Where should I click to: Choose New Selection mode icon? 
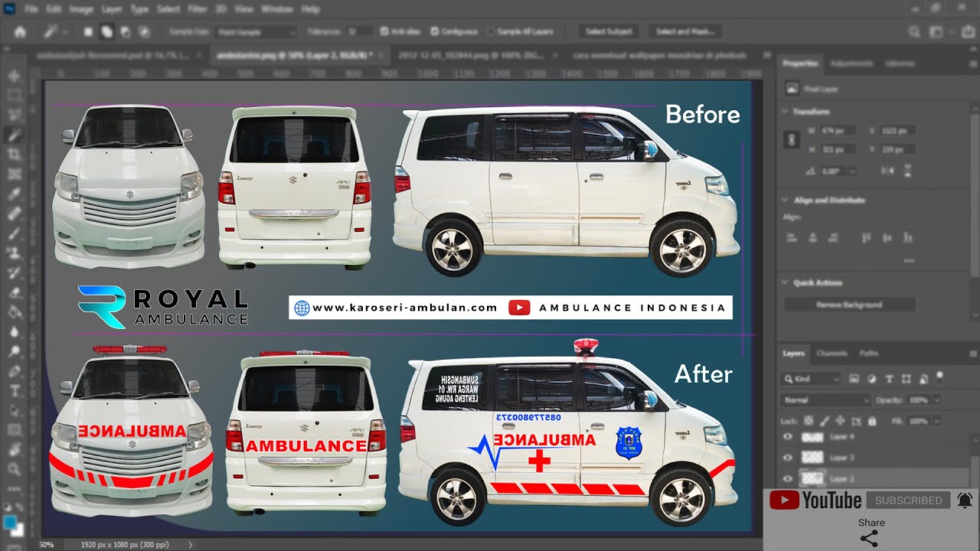[x=88, y=32]
